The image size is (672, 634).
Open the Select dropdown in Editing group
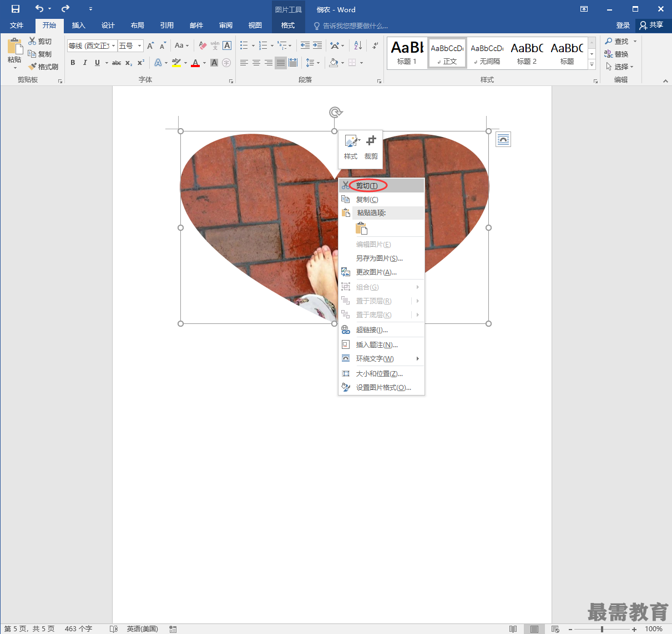620,67
